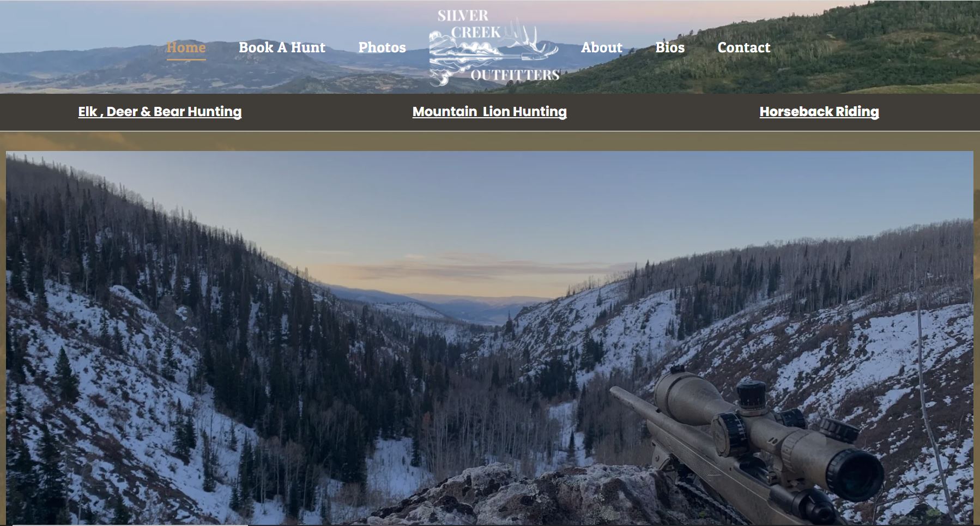This screenshot has width=980, height=526.
Task: Open the Mountain Lion Hunting link
Action: pyautogui.click(x=489, y=112)
